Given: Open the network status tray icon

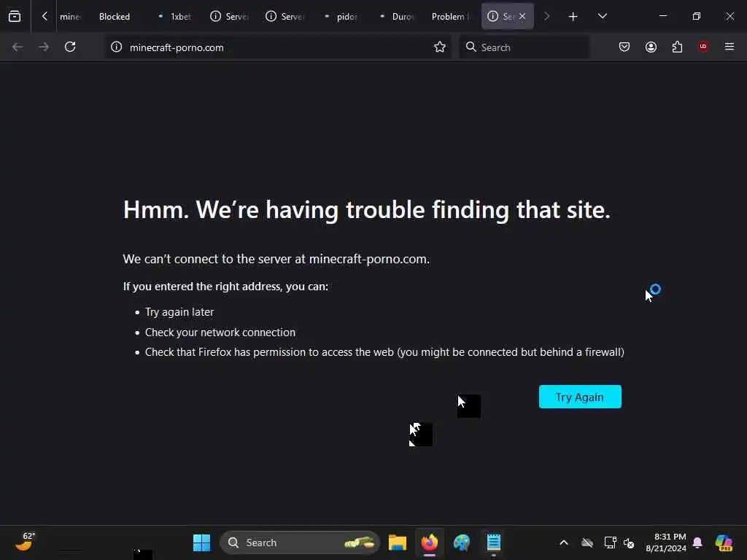Looking at the screenshot, I should click(610, 542).
